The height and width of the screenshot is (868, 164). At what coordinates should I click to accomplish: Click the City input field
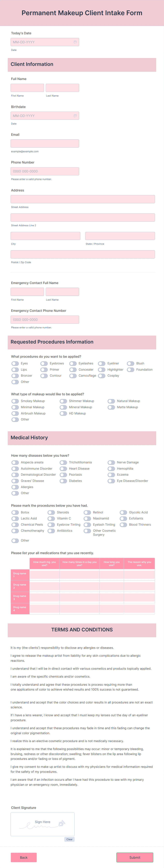click(46, 236)
